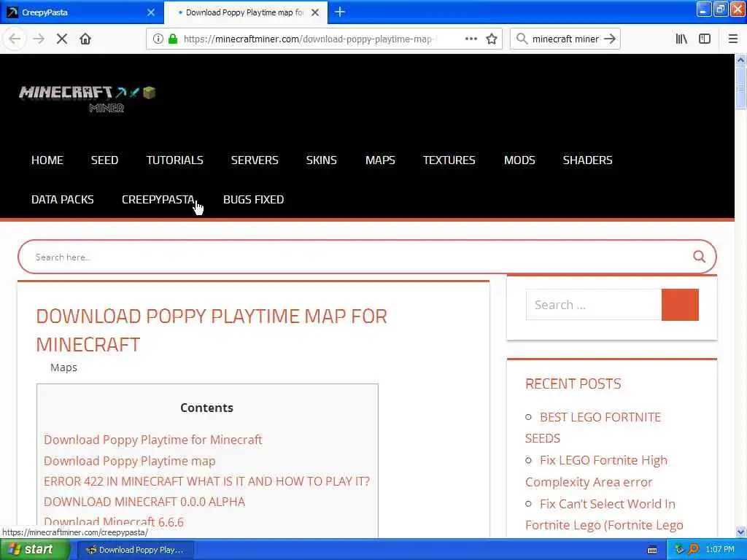Screen dimensions: 747x560
Task: Click the 'minecraft miner' browser search field
Action: [x=565, y=39]
